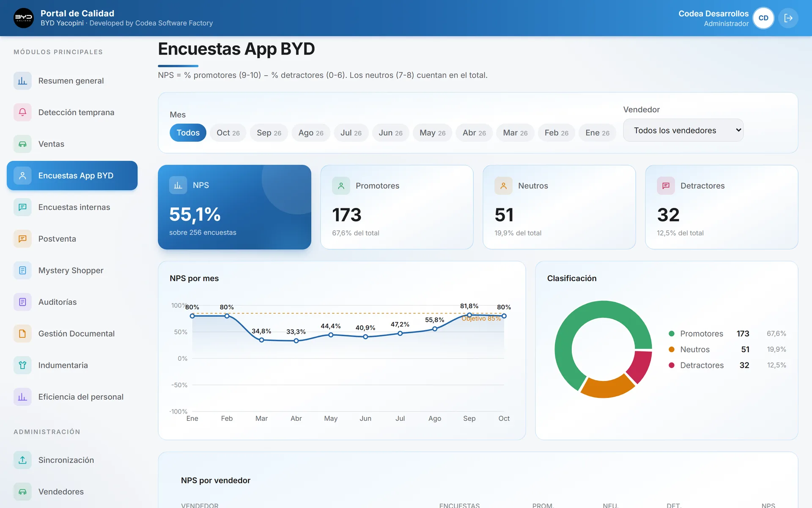Open the Todos los vendedores dropdown

pos(683,130)
